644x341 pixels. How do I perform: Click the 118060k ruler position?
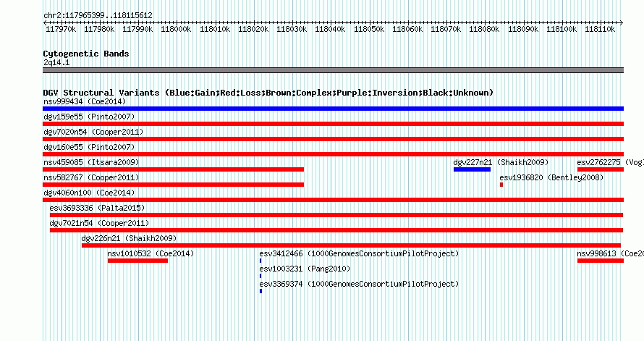tap(407, 29)
